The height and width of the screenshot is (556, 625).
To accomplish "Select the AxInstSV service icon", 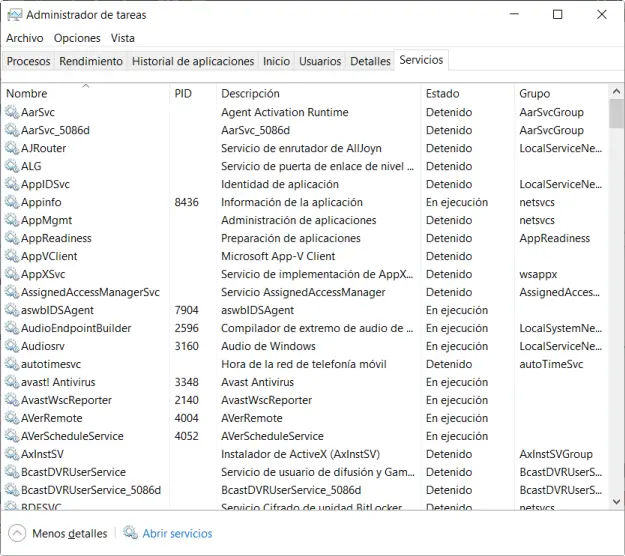I will pos(12,454).
